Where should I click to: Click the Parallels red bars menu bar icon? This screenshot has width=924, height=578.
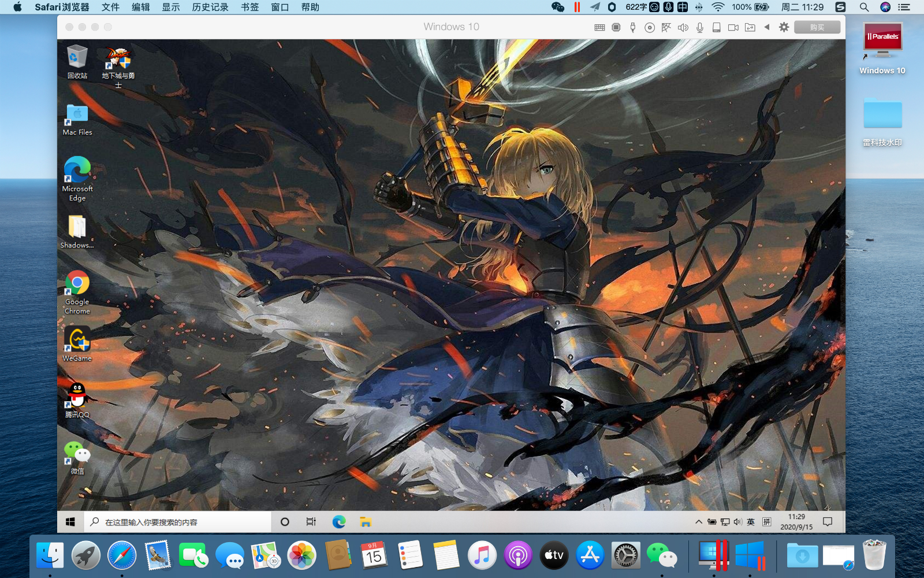577,7
